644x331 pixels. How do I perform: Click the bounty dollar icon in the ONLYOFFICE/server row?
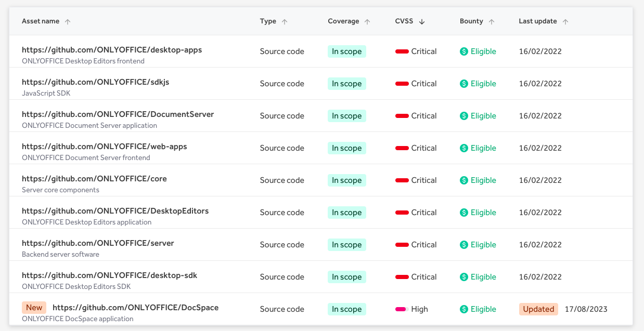[464, 245]
